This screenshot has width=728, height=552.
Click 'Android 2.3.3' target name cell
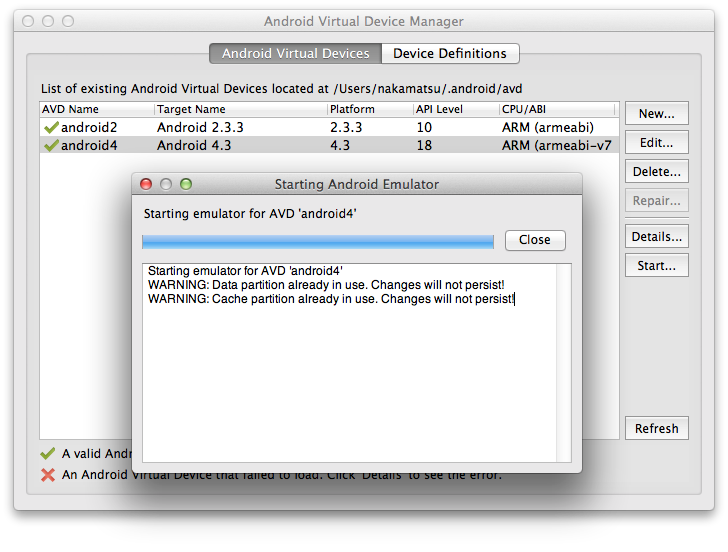click(x=200, y=127)
